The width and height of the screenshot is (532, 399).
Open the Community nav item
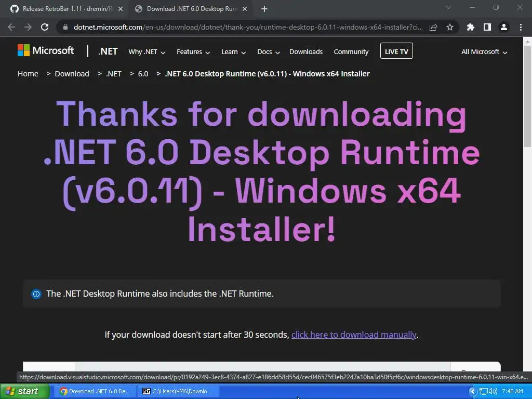[x=351, y=52]
